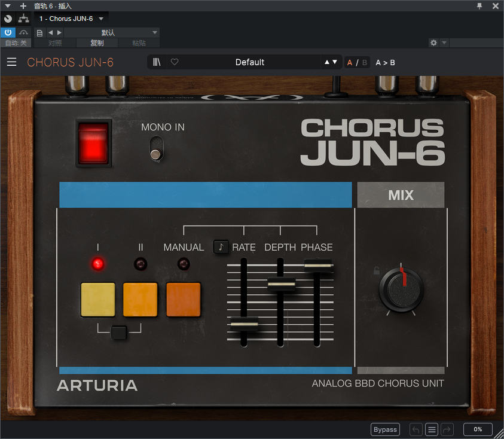Engage the MANUAL mode dark-orange button
The height and width of the screenshot is (439, 504).
pos(183,300)
